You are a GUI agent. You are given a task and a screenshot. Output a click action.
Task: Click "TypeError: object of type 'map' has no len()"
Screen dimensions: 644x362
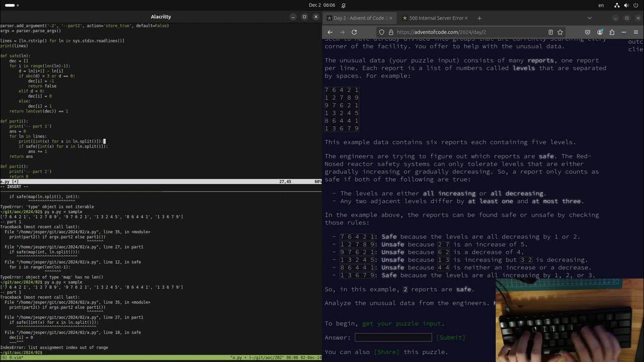pyautogui.click(x=51, y=277)
